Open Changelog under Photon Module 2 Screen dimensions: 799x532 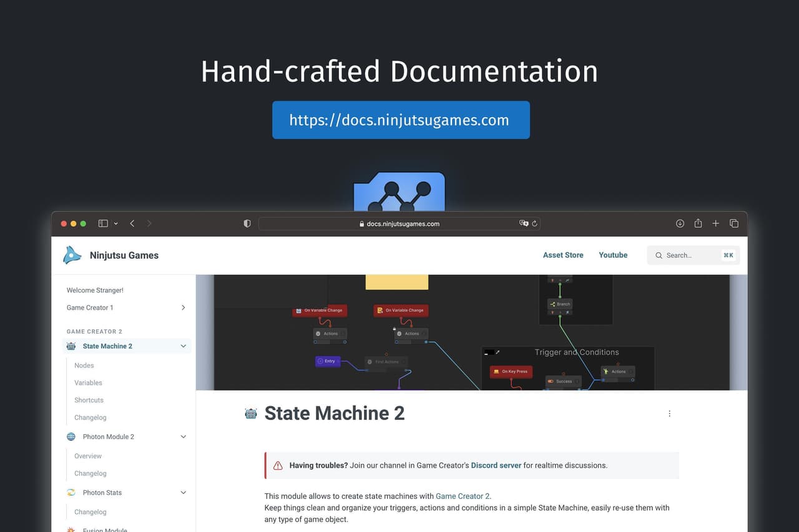pyautogui.click(x=91, y=473)
